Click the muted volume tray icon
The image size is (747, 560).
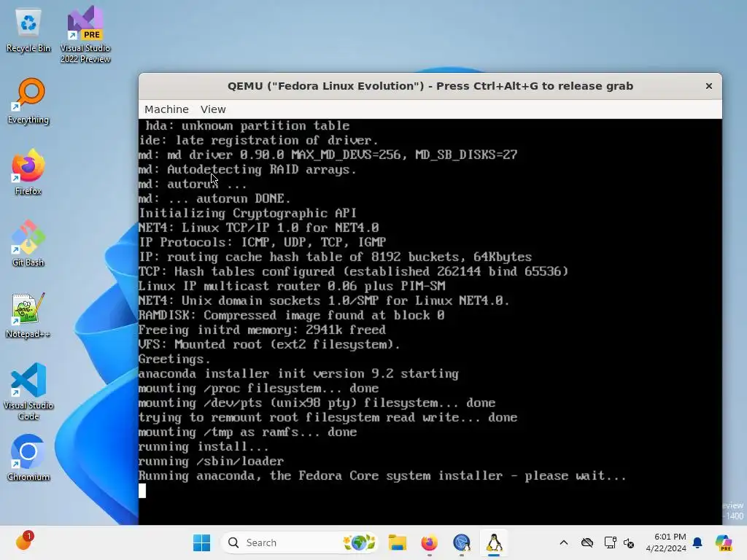click(629, 542)
